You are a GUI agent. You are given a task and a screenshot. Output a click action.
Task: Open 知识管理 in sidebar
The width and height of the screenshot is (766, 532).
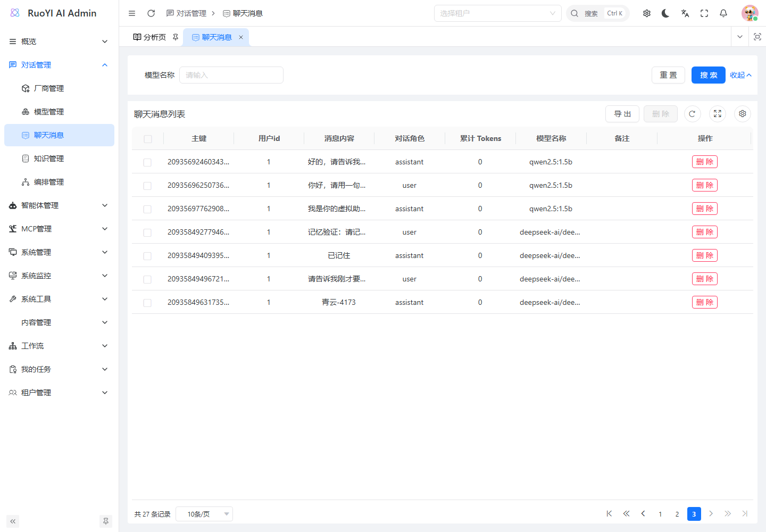[x=59, y=159]
